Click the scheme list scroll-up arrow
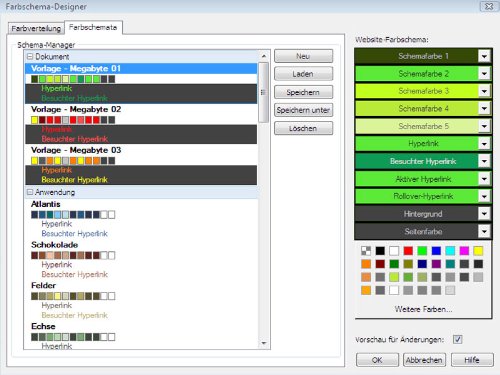The width and height of the screenshot is (500, 375). 264,56
